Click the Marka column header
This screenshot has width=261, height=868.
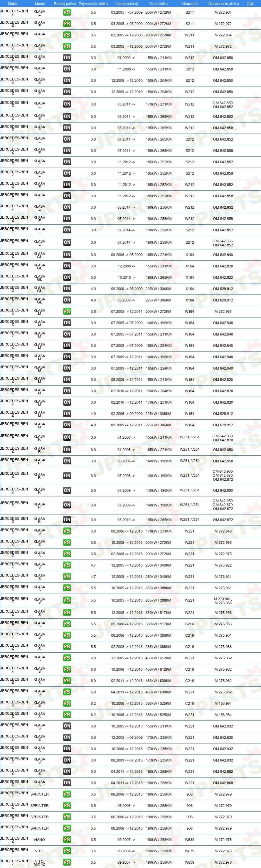pos(13,4)
